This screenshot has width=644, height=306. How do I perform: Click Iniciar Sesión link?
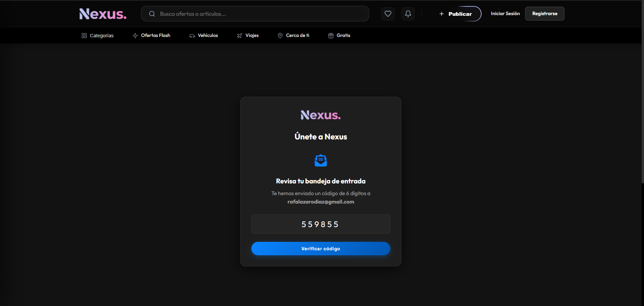(x=505, y=14)
